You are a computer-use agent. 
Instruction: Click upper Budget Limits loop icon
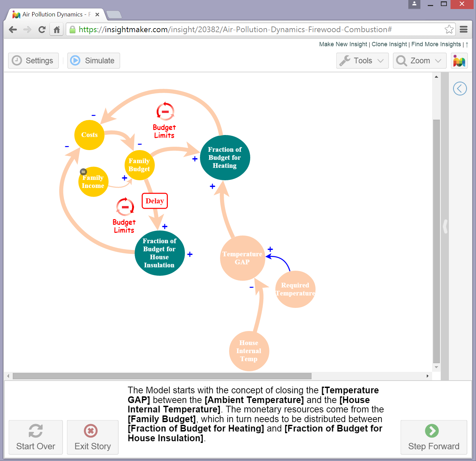pos(165,111)
